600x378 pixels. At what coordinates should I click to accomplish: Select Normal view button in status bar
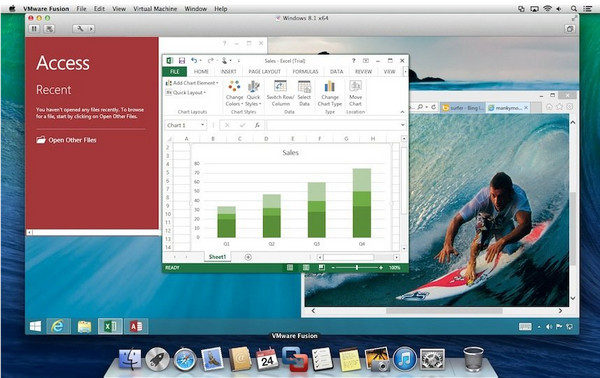pyautogui.click(x=290, y=267)
